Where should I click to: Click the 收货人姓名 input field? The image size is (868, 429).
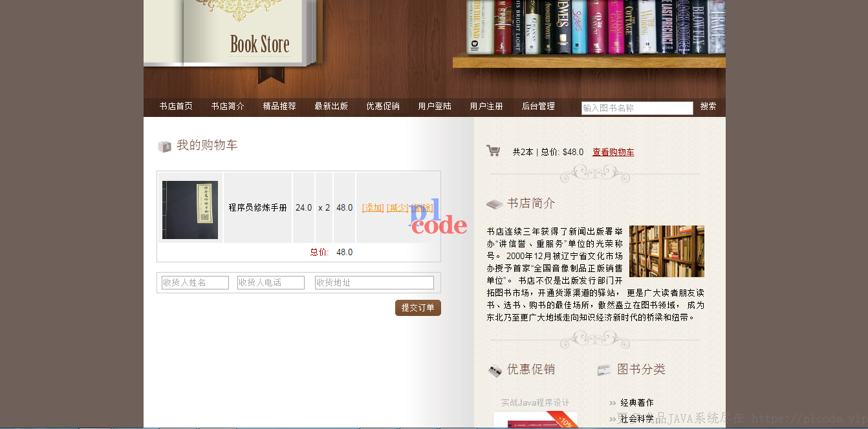(195, 282)
